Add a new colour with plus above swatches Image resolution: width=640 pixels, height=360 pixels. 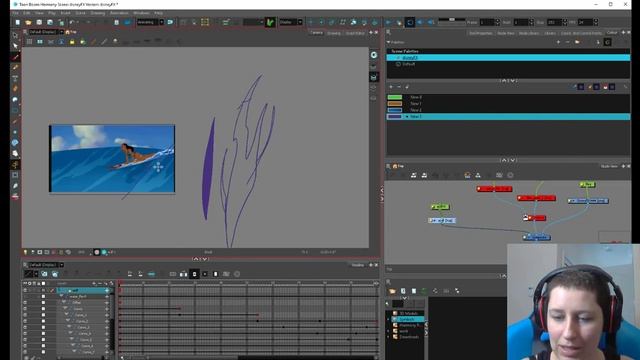[391, 87]
